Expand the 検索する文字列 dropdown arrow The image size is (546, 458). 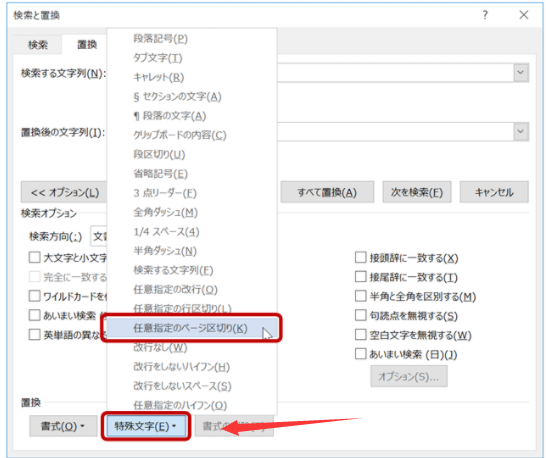click(521, 72)
